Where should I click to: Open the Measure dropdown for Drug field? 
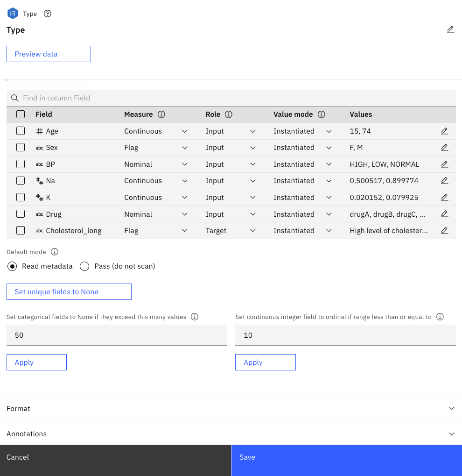click(155, 214)
